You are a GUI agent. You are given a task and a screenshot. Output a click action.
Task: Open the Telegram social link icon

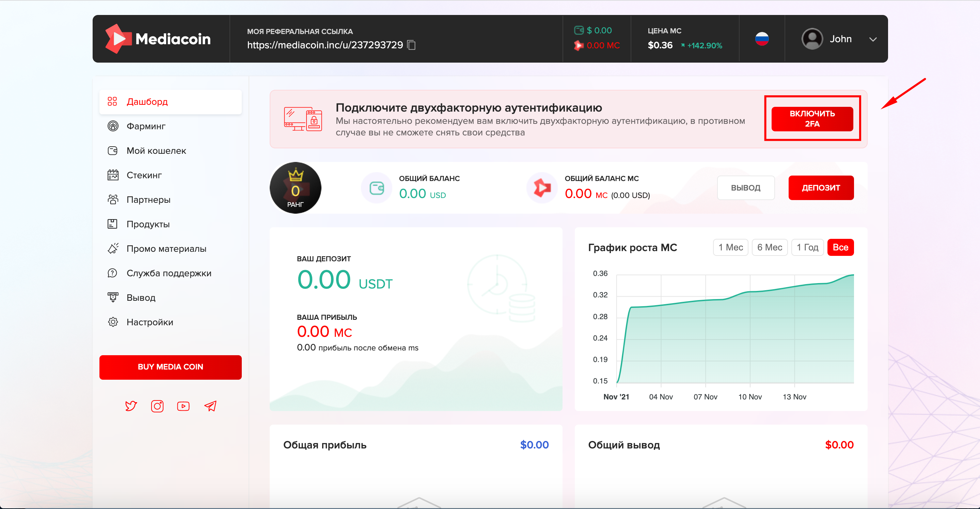(x=210, y=406)
